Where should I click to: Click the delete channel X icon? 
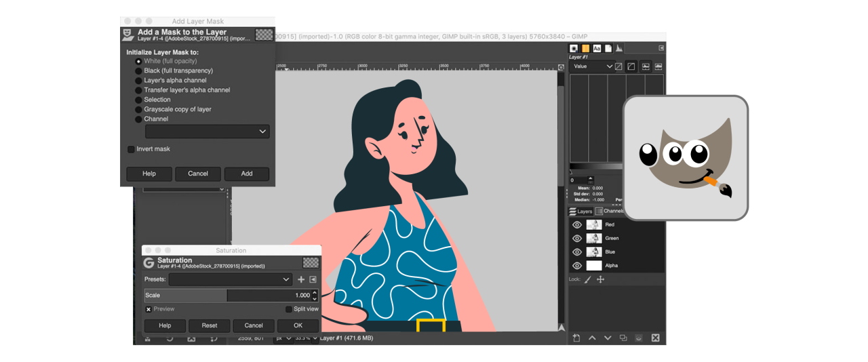(x=655, y=338)
